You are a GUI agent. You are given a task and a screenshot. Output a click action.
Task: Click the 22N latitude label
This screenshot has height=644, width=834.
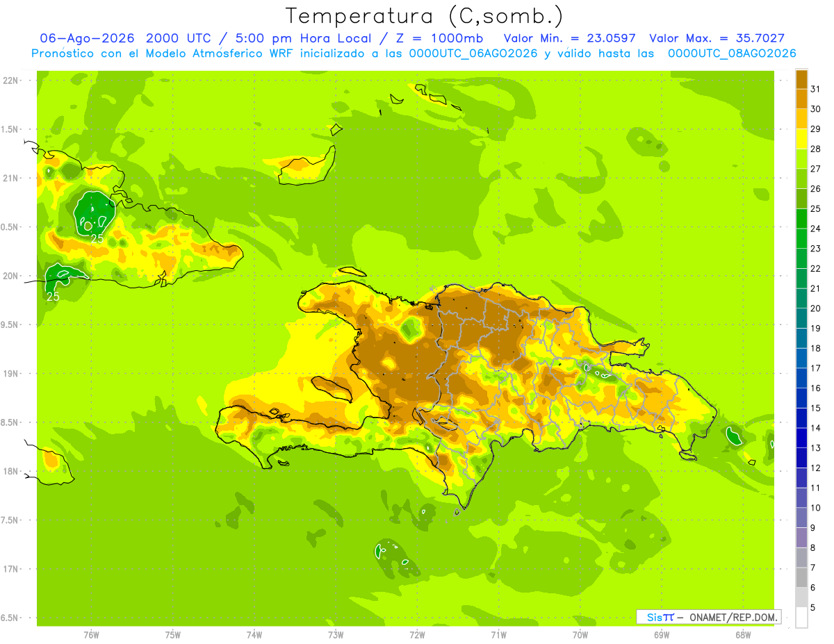(x=10, y=81)
